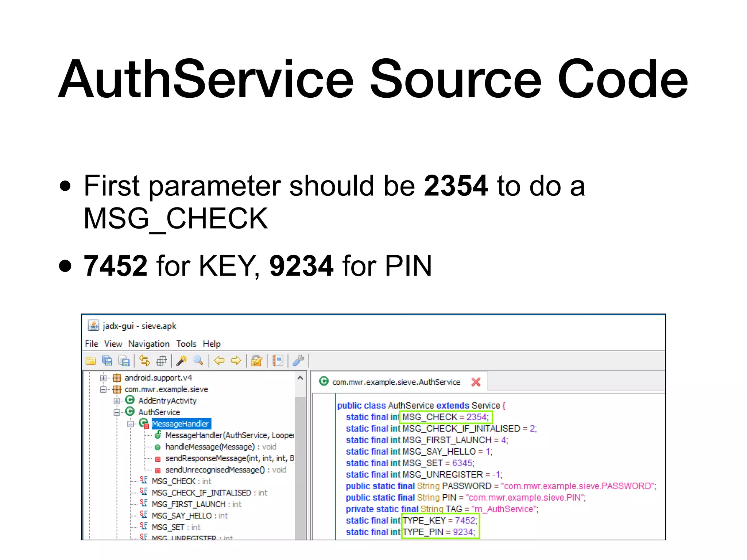This screenshot has width=747, height=560.
Task: Open the Tools menu
Action: (x=186, y=344)
